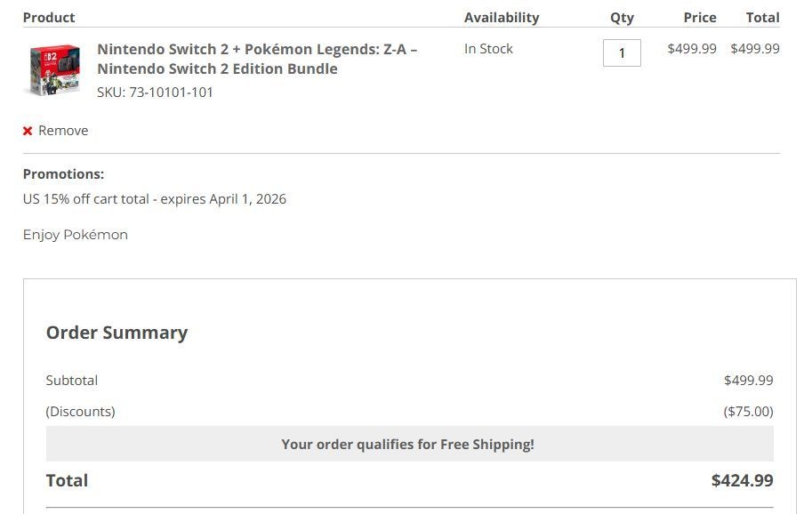
Task: Click the Product column header
Action: (49, 17)
